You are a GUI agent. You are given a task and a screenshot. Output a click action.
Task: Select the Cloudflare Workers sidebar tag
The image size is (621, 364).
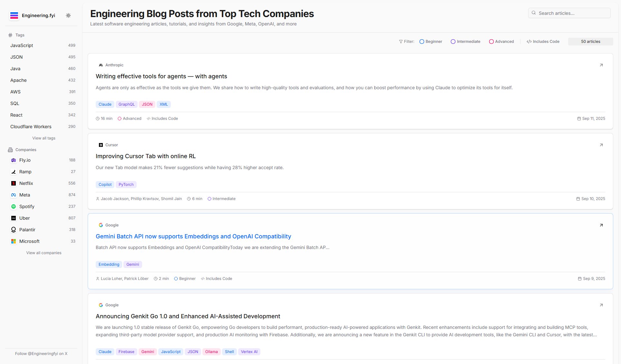[43, 127]
